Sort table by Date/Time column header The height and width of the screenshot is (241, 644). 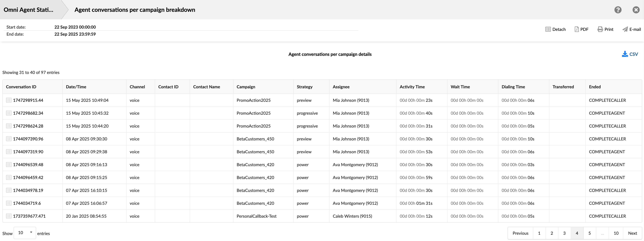(76, 87)
